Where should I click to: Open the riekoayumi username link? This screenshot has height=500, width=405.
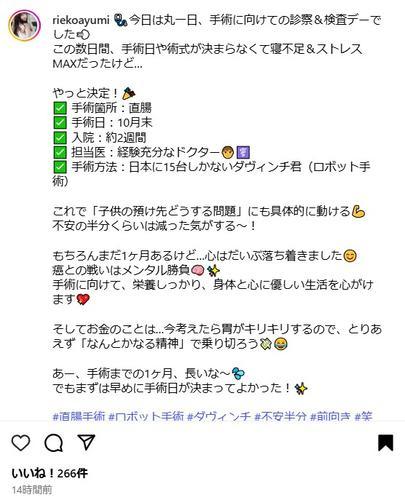click(x=81, y=20)
